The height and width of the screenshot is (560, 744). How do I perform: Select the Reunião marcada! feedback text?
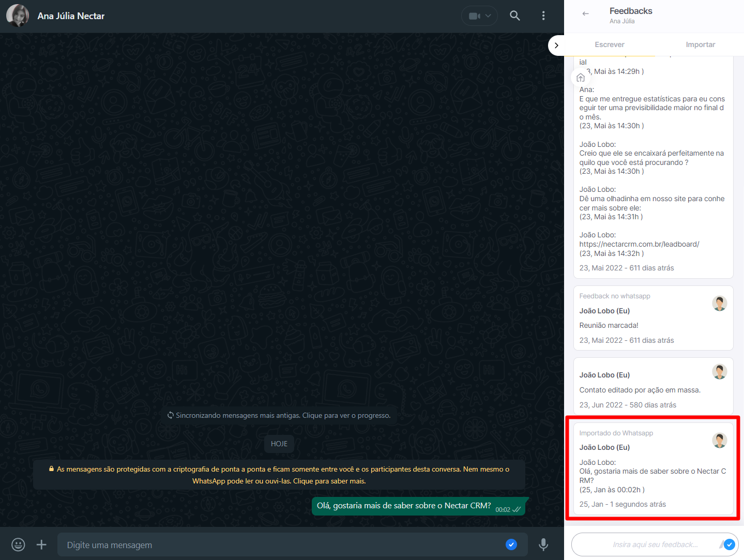click(x=609, y=325)
